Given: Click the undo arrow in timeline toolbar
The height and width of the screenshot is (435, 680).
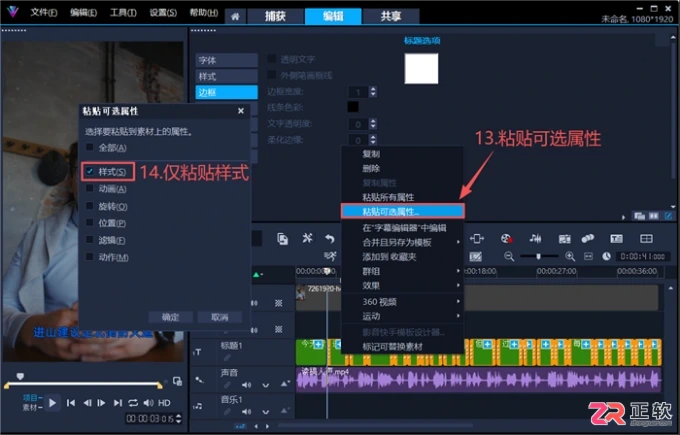Looking at the screenshot, I should [x=330, y=239].
